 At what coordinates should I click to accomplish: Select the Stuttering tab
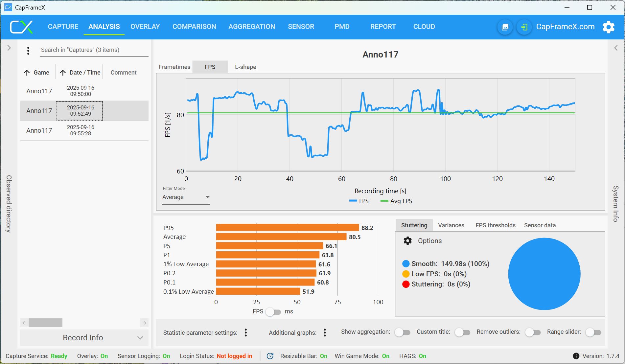(x=414, y=225)
